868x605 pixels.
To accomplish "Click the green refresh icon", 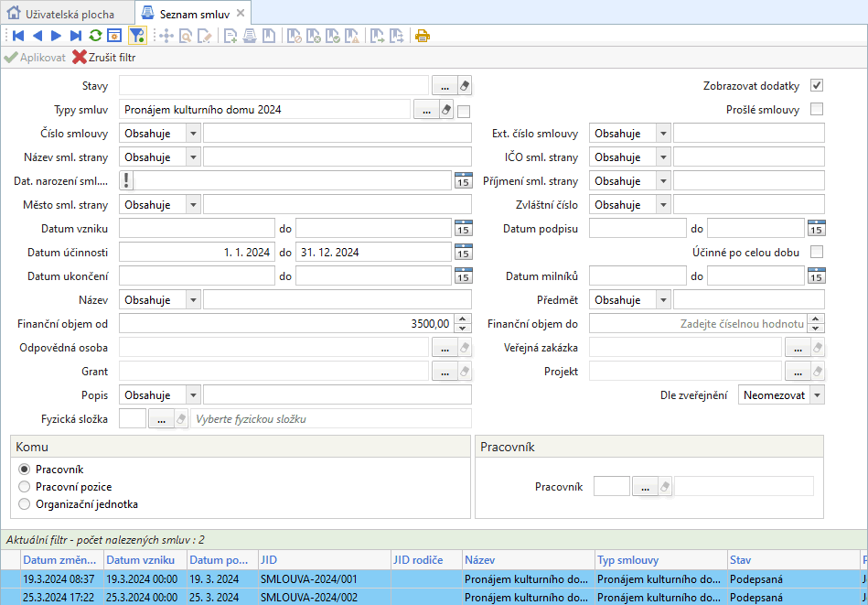I will click(95, 36).
